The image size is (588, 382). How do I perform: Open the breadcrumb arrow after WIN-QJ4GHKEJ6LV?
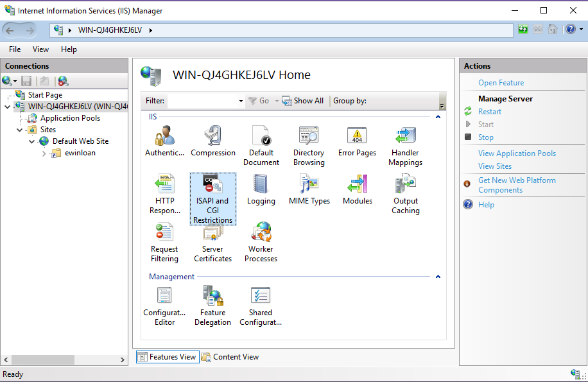point(151,30)
